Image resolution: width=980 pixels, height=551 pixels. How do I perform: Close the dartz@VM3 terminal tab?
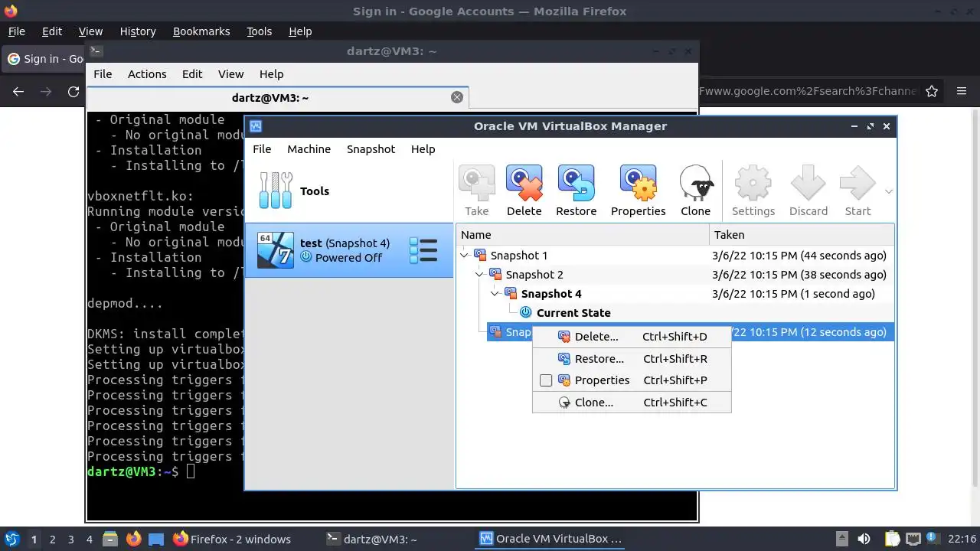click(457, 97)
